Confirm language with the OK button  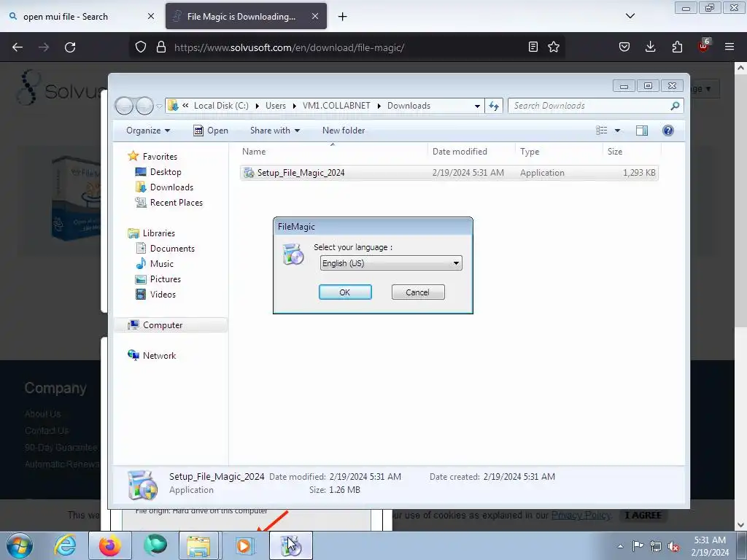[345, 292]
